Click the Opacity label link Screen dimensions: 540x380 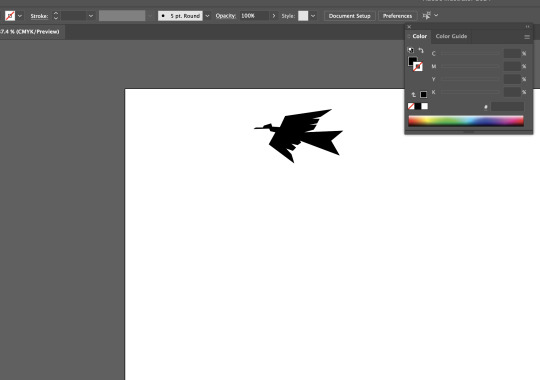tap(226, 16)
